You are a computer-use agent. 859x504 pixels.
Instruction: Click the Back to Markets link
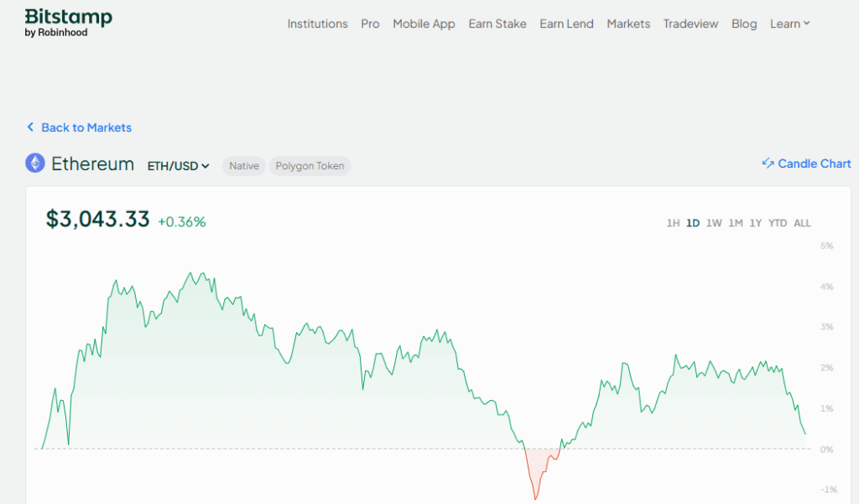(x=86, y=127)
